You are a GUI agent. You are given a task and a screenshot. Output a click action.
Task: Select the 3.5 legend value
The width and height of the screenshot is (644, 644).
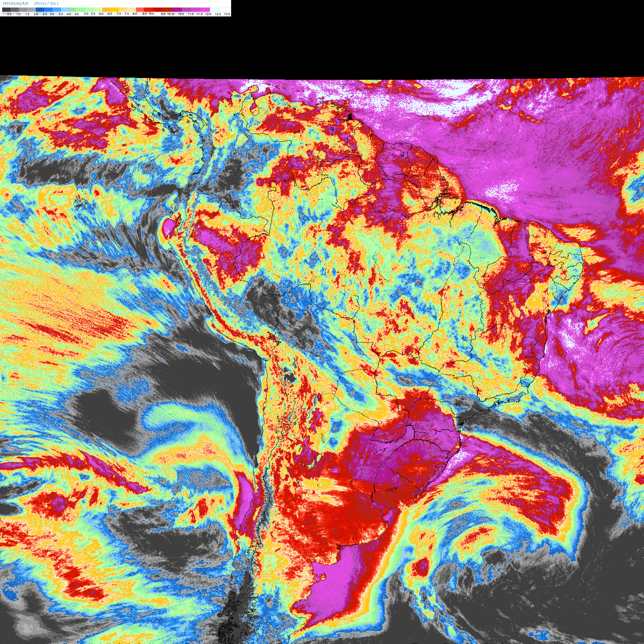[x=61, y=14]
